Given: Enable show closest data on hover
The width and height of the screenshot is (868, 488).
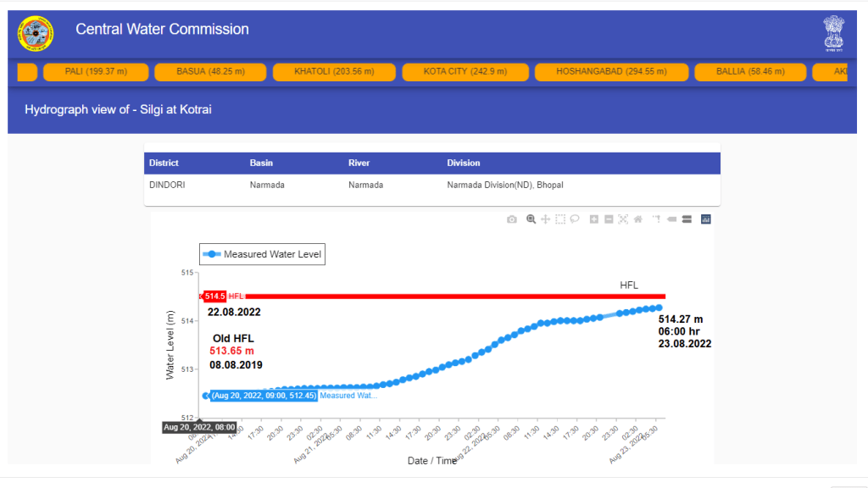Looking at the screenshot, I should 671,219.
